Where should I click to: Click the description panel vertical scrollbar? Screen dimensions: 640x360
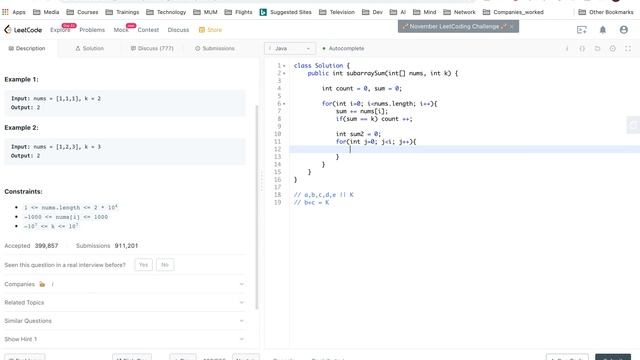tap(257, 207)
